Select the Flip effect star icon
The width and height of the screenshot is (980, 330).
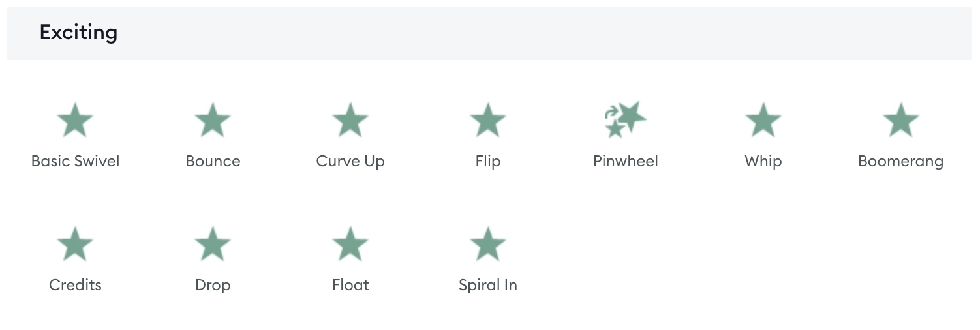tap(488, 120)
